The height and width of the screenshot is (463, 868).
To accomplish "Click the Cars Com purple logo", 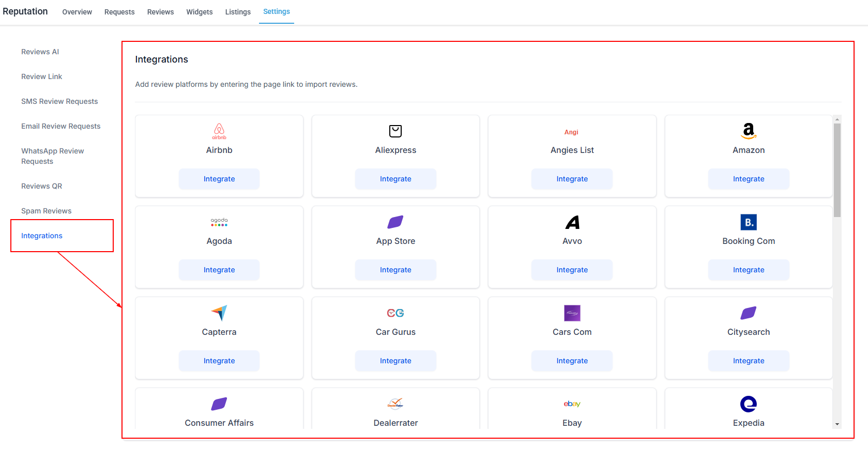I will 572,313.
